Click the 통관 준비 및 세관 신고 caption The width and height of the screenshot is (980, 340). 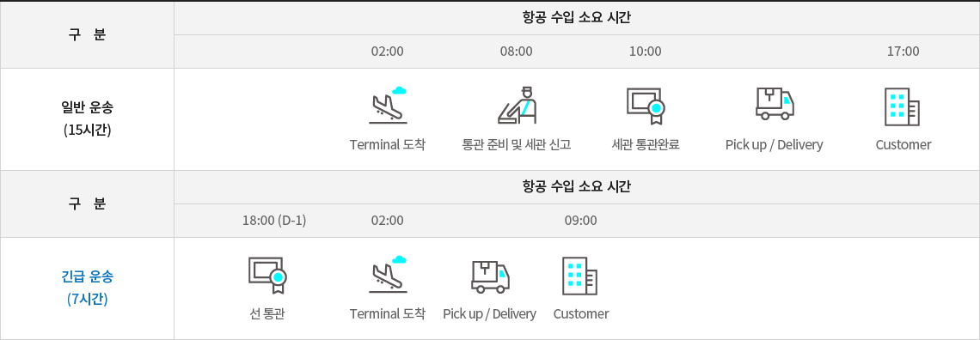[x=517, y=145]
